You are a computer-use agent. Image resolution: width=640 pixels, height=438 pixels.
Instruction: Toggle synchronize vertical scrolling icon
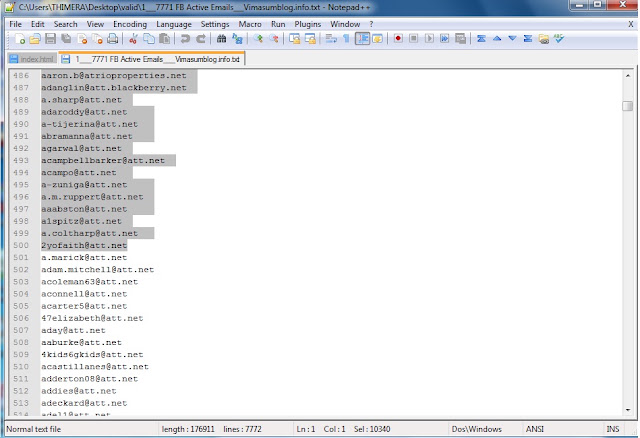click(294, 39)
